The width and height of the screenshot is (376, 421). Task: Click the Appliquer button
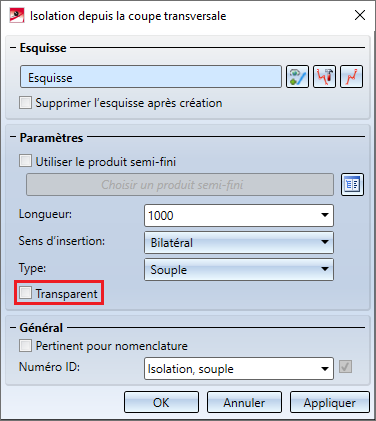tap(330, 402)
